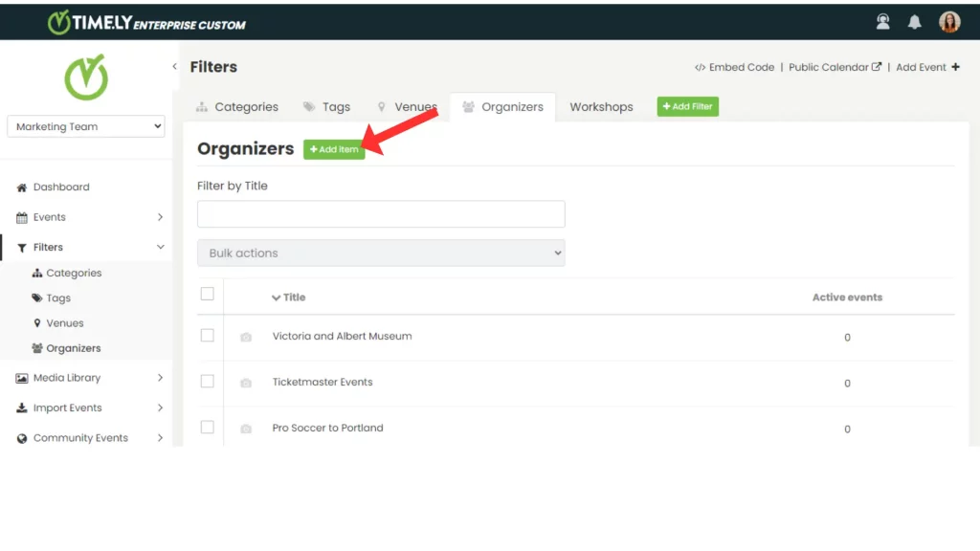980x551 pixels.
Task: Click in the Filter by Title field
Action: [381, 214]
